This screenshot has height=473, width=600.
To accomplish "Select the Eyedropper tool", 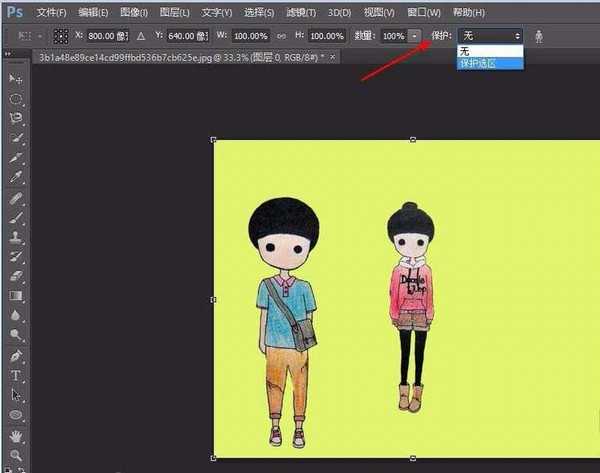I will pos(16,177).
